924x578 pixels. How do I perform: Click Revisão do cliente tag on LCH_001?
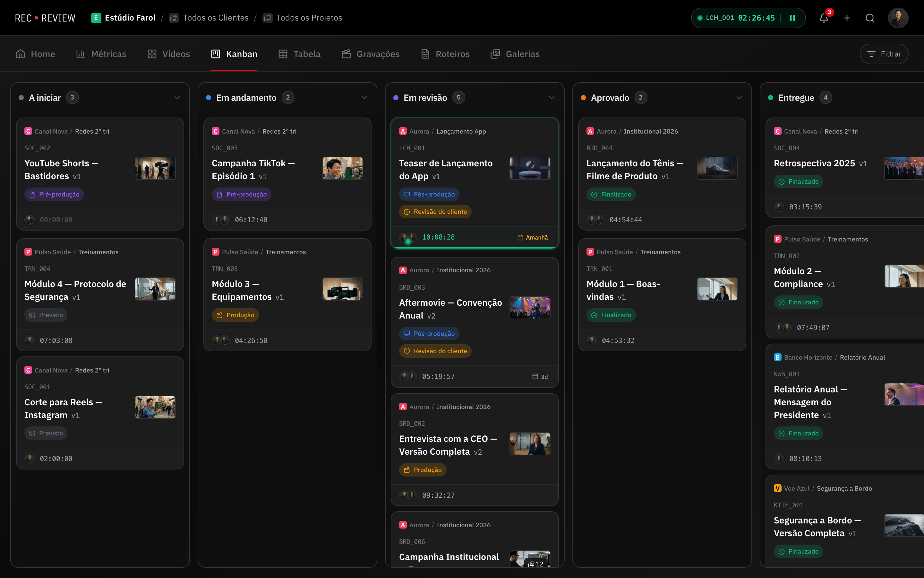[x=435, y=211]
